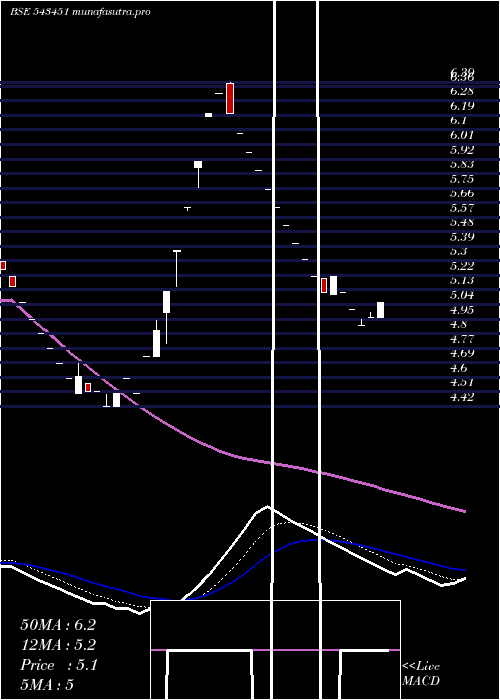The height and width of the screenshot is (700, 500).
Task: Click the 5.04 price axis label
Action: coord(462,295)
